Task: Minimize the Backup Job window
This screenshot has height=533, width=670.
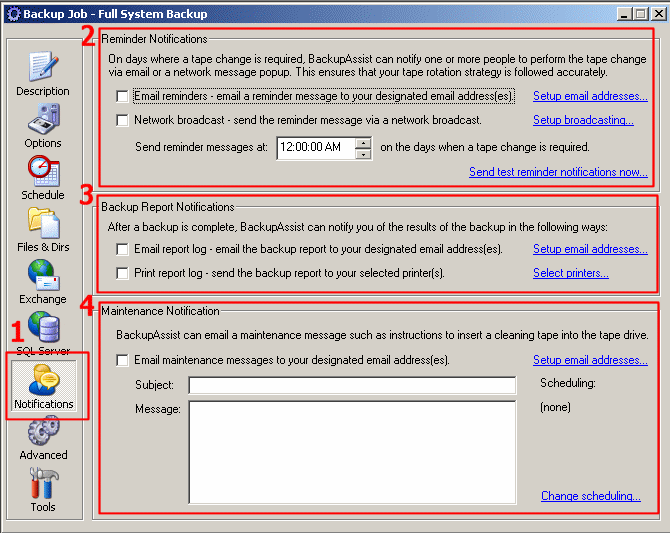Action: pos(624,14)
